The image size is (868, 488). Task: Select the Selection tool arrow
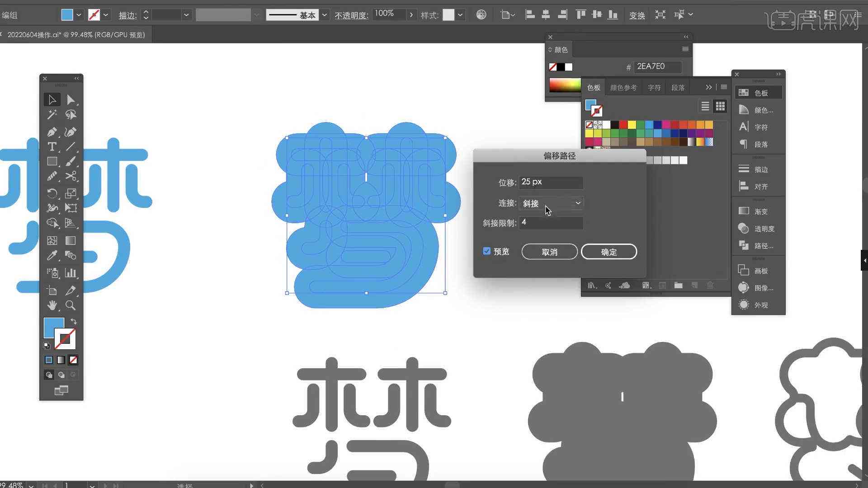[52, 99]
